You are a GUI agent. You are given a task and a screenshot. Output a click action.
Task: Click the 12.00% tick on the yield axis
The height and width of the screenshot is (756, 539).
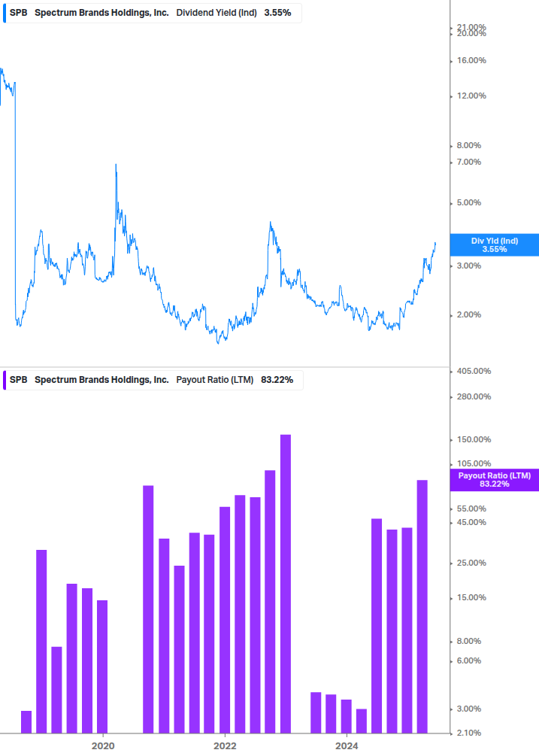click(471, 96)
